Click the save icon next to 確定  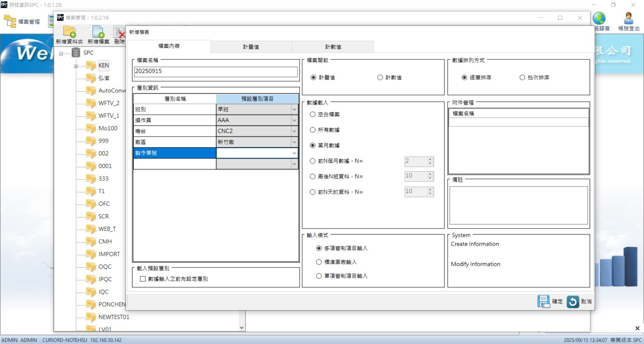pos(543,301)
